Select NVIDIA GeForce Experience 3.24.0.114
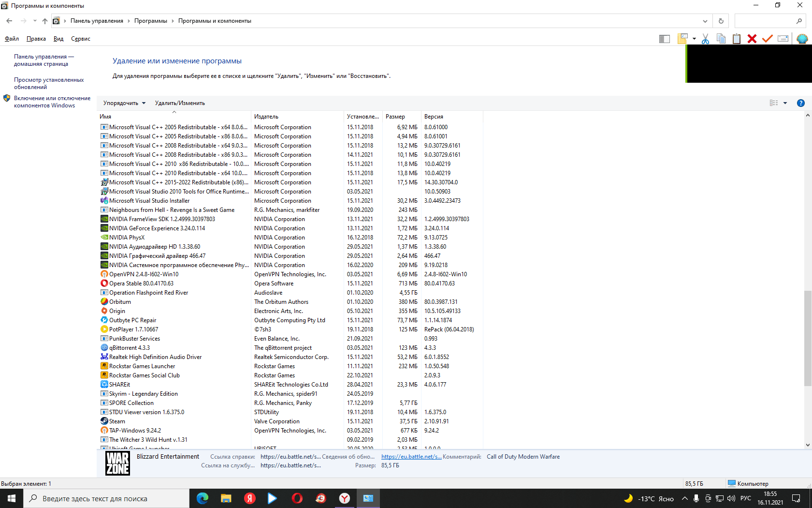Viewport: 812px width, 508px height. [x=157, y=228]
